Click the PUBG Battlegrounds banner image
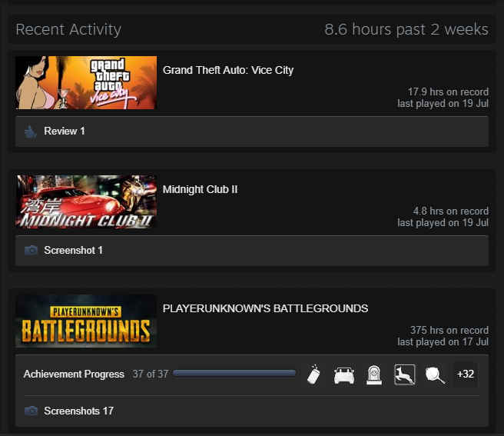504x436 pixels. (86, 321)
